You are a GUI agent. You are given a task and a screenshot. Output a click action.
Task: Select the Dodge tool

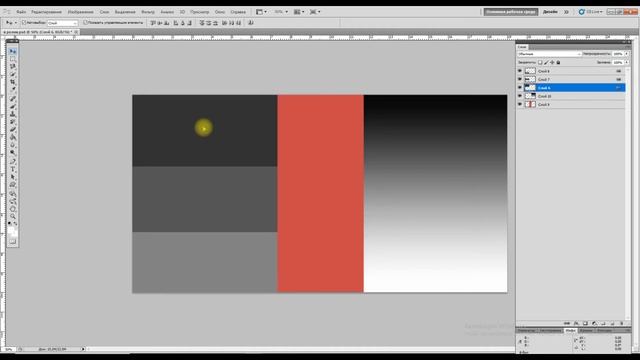coord(13,153)
